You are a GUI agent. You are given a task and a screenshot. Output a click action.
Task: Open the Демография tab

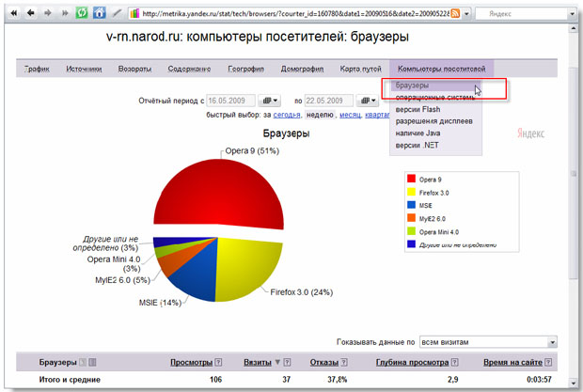[x=302, y=69]
